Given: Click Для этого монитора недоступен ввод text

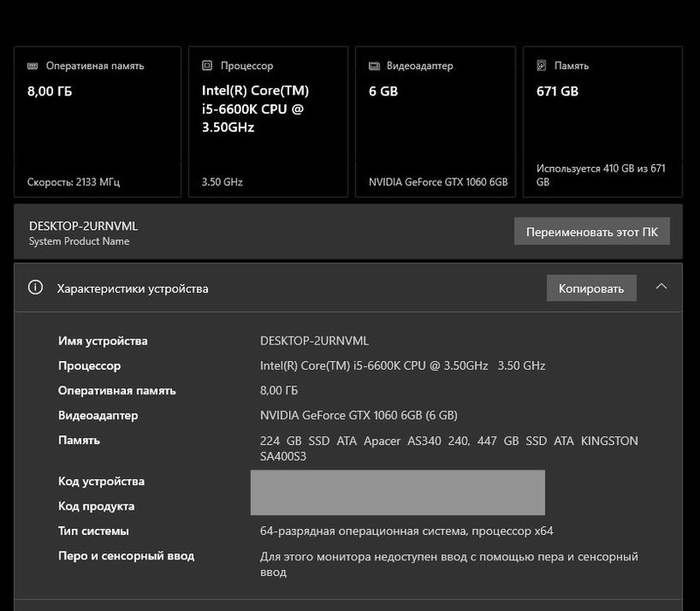Looking at the screenshot, I should 449,564.
